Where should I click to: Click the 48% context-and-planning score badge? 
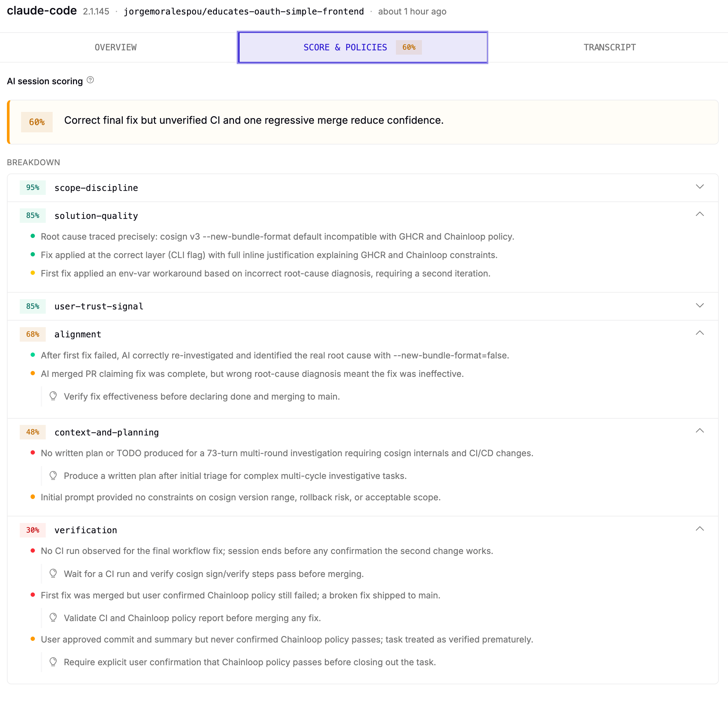click(33, 432)
